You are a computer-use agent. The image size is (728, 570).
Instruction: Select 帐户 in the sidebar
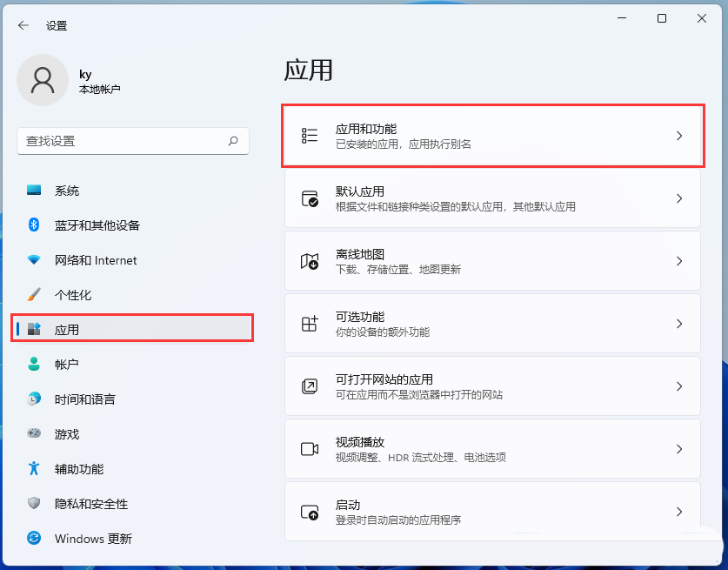67,365
